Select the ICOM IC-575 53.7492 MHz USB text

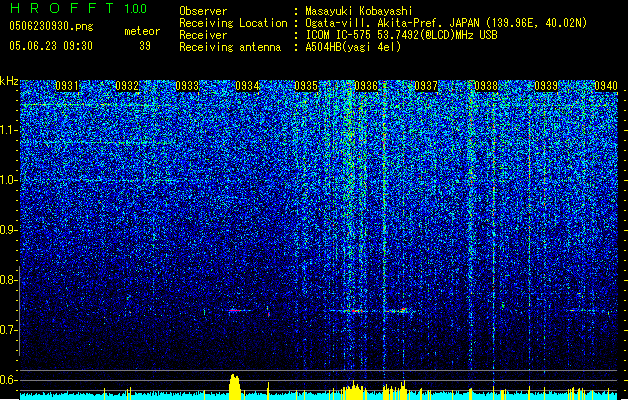pos(402,35)
